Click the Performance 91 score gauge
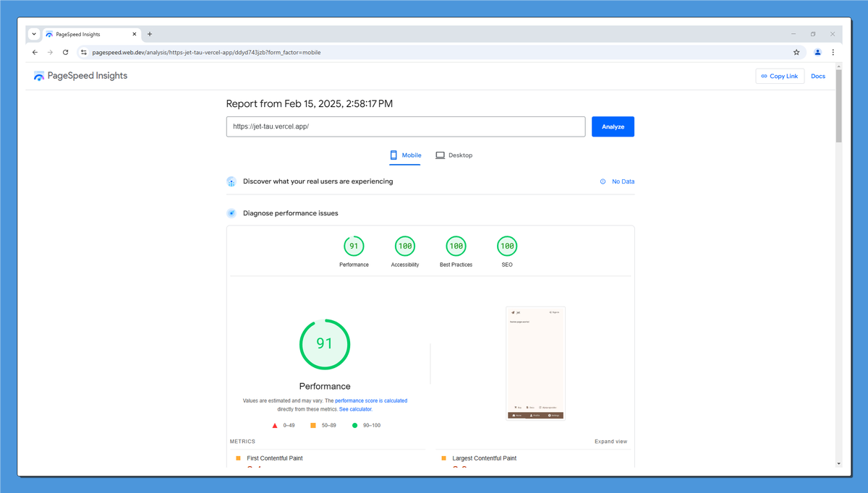Viewport: 868px width, 493px height. [354, 246]
